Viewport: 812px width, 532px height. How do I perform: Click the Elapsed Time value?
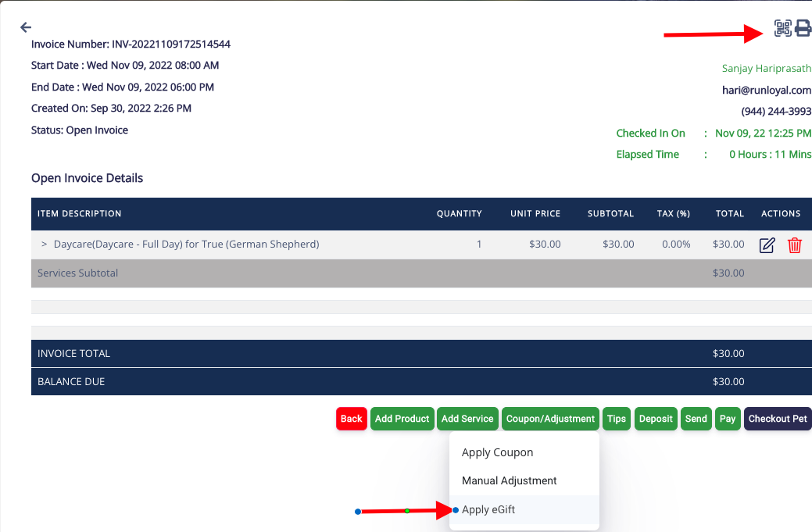[770, 154]
